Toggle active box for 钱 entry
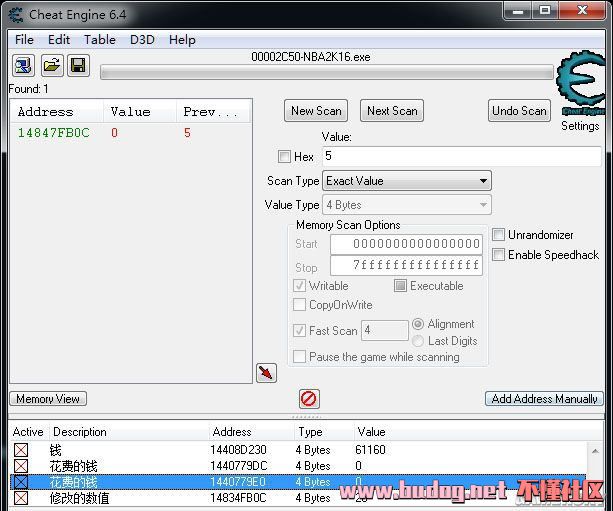613x511 pixels. (x=21, y=450)
